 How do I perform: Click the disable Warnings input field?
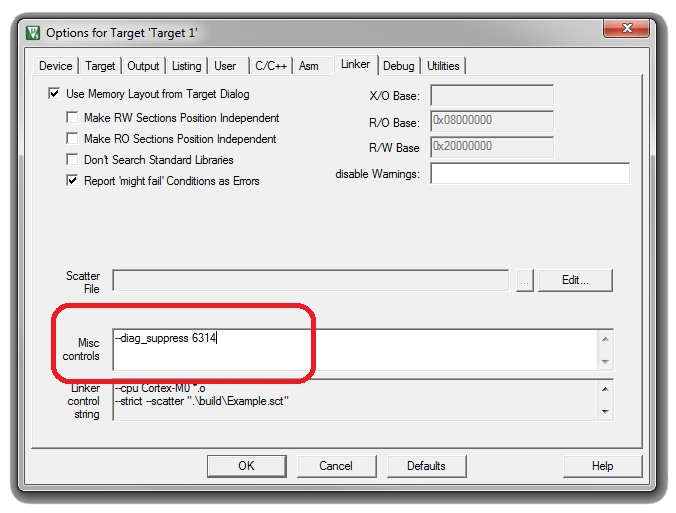click(x=529, y=174)
